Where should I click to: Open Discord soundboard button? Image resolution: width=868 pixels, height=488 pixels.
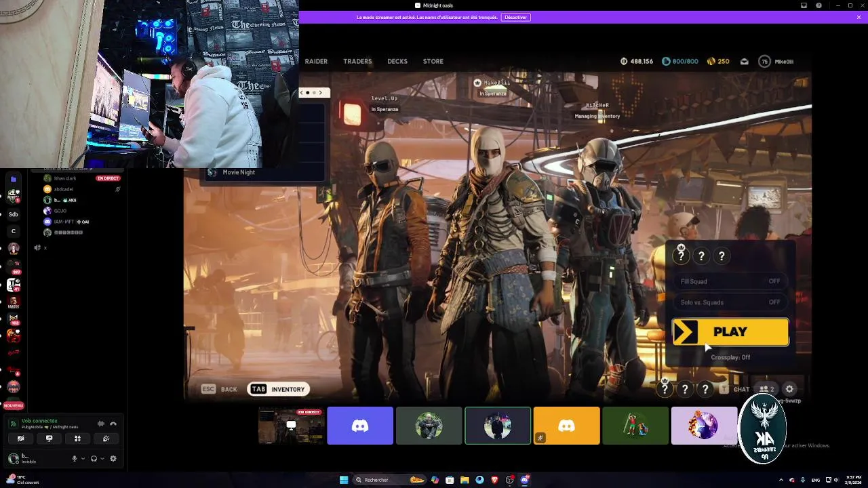pyautogui.click(x=106, y=439)
